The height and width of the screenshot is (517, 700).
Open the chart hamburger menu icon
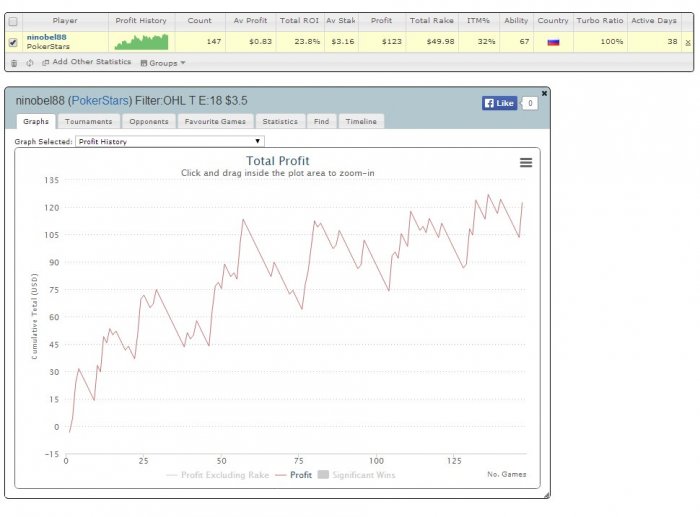click(x=526, y=163)
